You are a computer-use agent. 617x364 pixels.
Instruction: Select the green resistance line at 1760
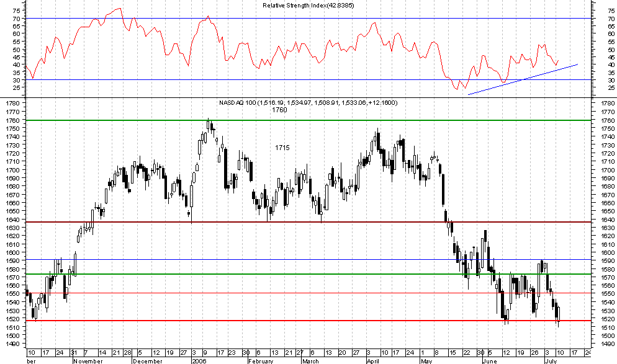tap(308, 120)
